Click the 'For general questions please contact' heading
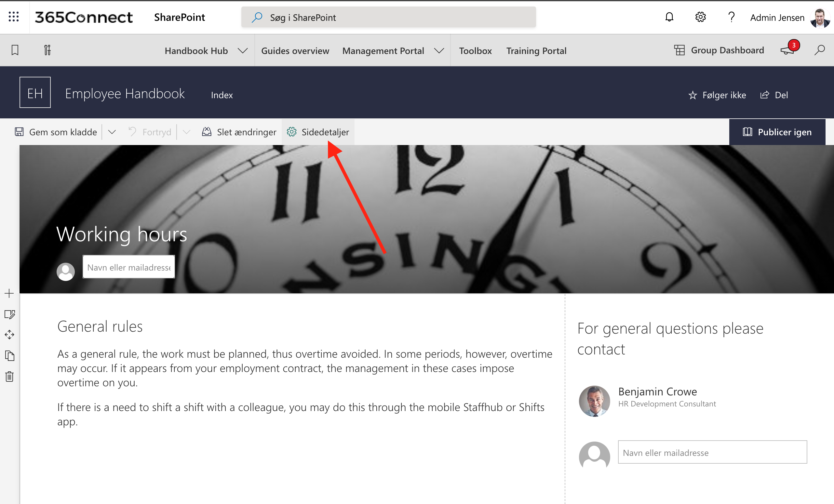Screen dimensions: 834x504 tap(670, 338)
